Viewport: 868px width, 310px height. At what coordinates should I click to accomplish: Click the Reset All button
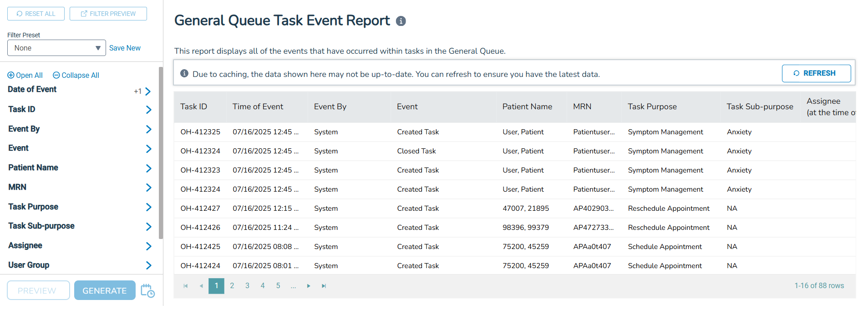click(36, 14)
